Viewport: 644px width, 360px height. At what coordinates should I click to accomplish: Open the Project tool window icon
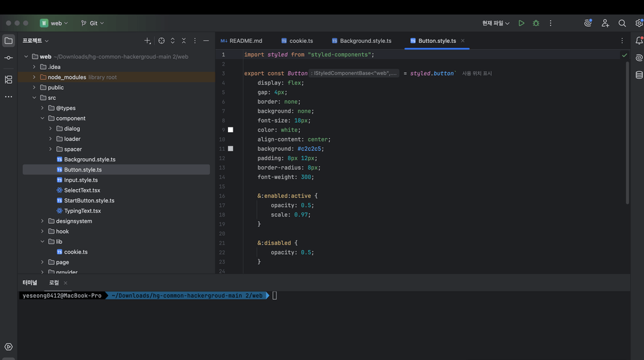point(8,41)
